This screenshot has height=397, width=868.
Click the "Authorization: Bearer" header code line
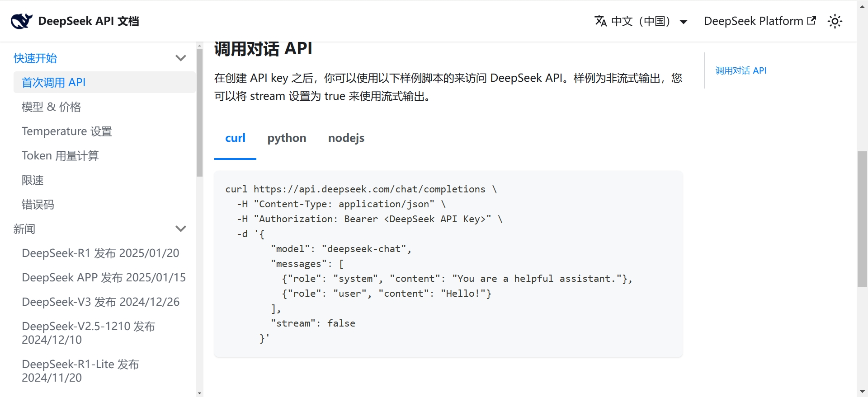point(369,219)
